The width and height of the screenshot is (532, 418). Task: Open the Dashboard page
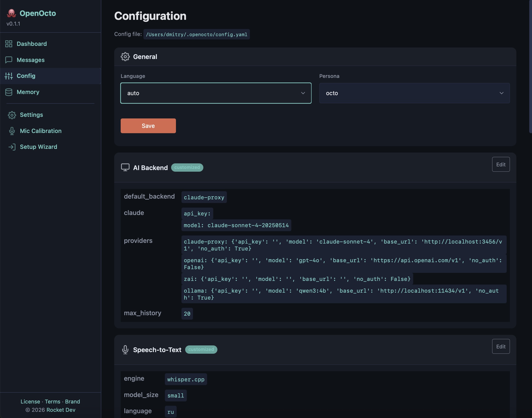coord(50,44)
